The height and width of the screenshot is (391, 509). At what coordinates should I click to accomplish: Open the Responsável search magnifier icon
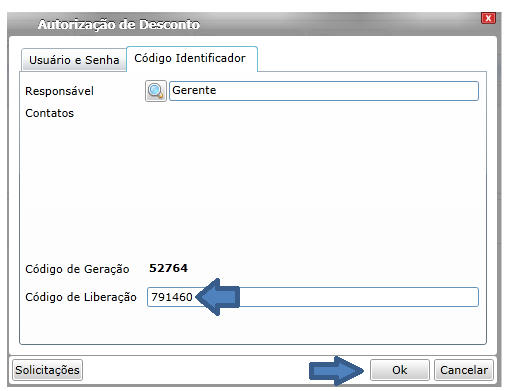156,91
